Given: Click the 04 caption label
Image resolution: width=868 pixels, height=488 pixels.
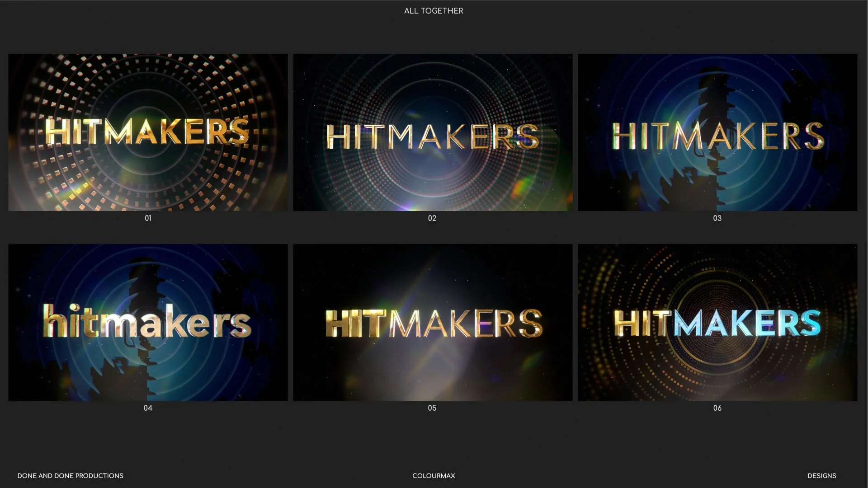Looking at the screenshot, I should click(148, 408).
